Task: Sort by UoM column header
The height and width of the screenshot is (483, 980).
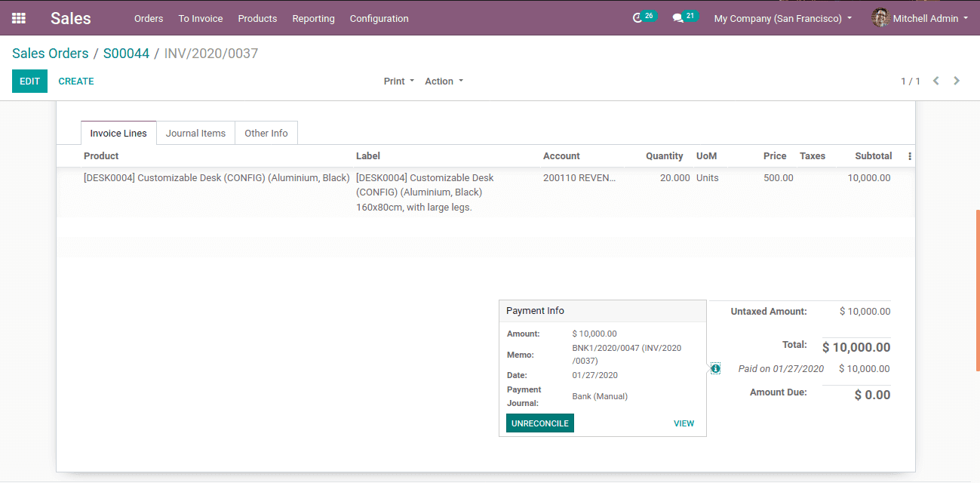Action: tap(707, 156)
